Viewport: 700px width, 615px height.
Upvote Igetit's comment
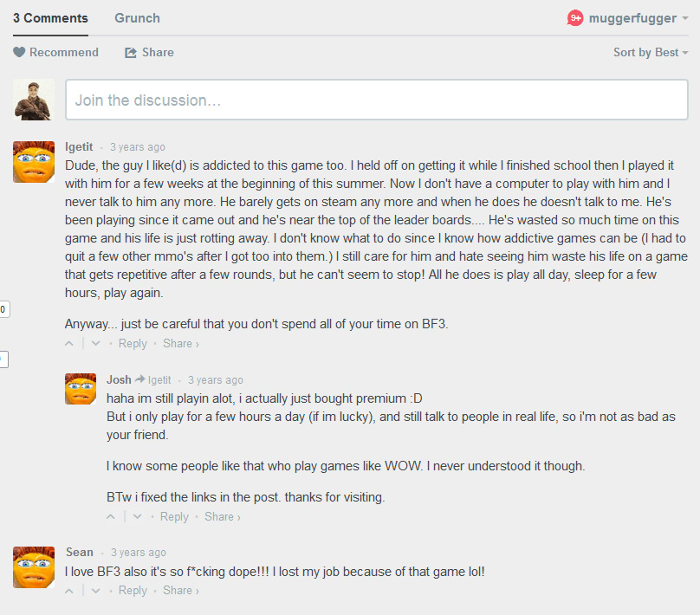(x=70, y=344)
